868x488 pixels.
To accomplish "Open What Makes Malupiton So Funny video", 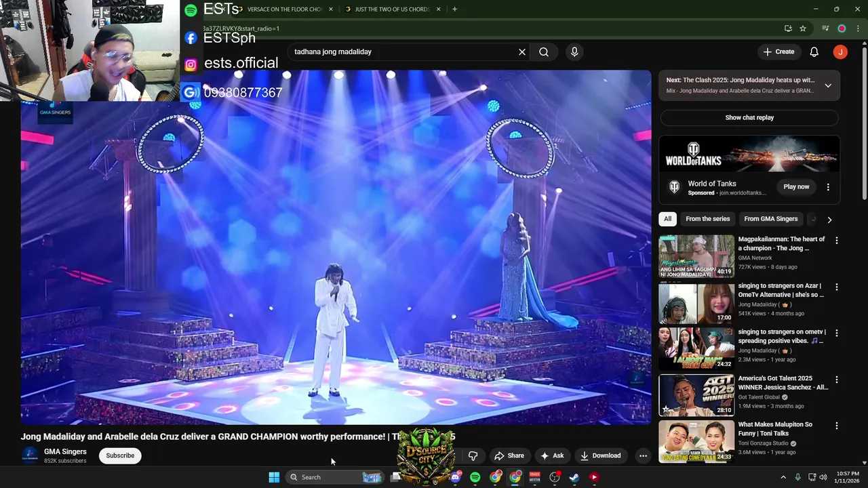I will pos(775,429).
